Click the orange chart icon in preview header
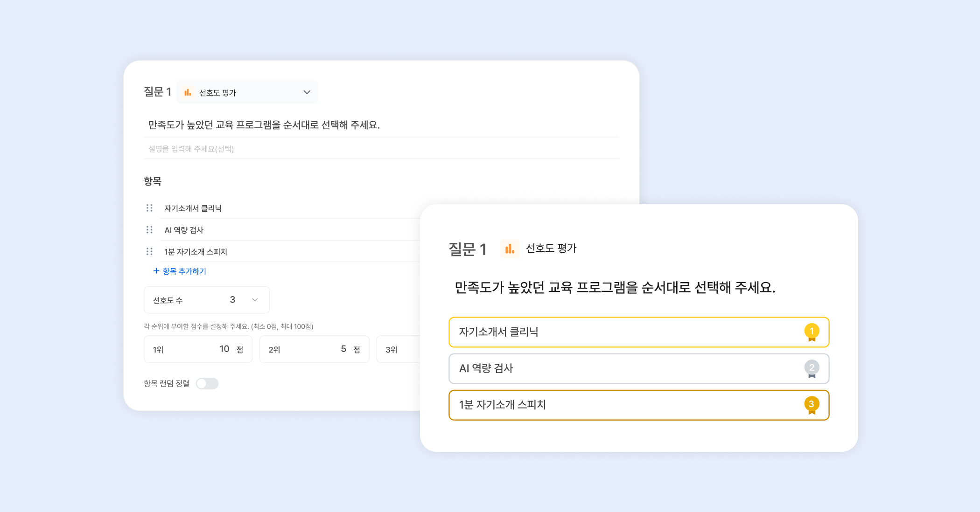980x512 pixels. tap(510, 249)
